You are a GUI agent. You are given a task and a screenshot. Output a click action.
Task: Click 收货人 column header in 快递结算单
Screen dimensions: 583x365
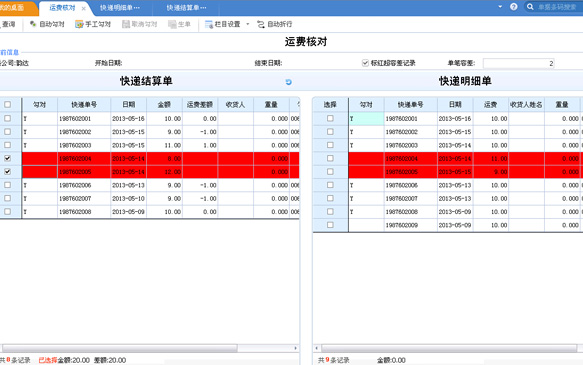(x=235, y=105)
